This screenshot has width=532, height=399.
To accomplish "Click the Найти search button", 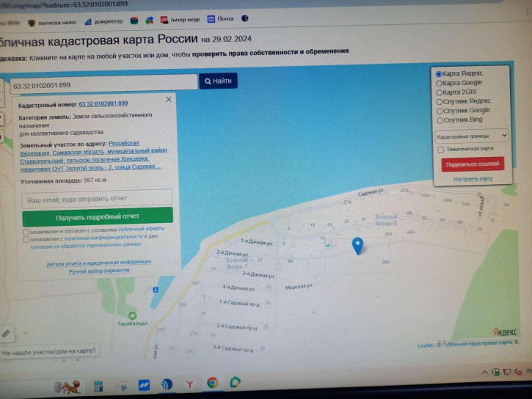I will point(218,81).
